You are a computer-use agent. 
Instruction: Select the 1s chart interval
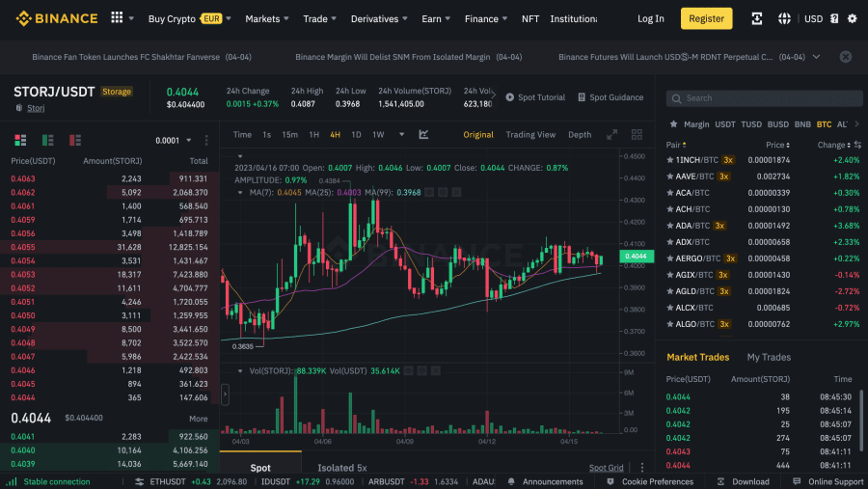click(266, 135)
